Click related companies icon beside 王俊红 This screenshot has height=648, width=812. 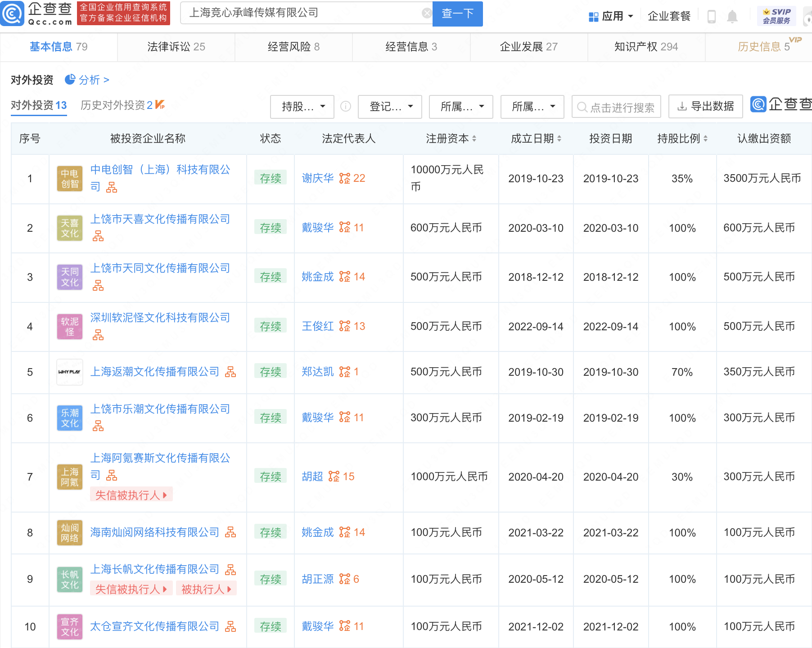point(345,326)
